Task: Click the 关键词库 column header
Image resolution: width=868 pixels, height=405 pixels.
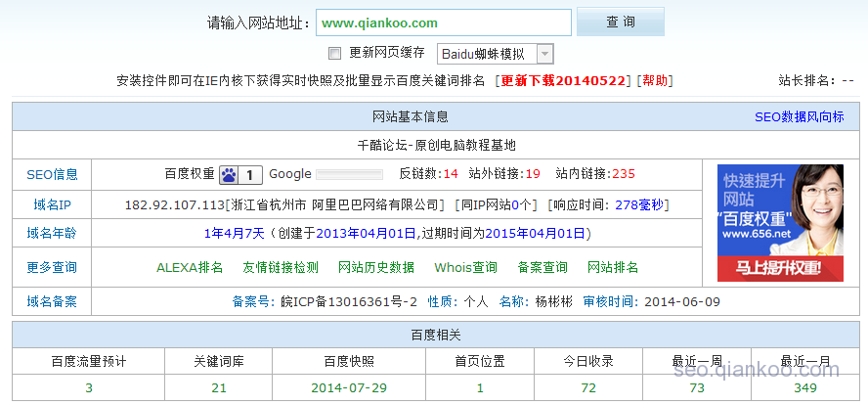Action: (219, 362)
